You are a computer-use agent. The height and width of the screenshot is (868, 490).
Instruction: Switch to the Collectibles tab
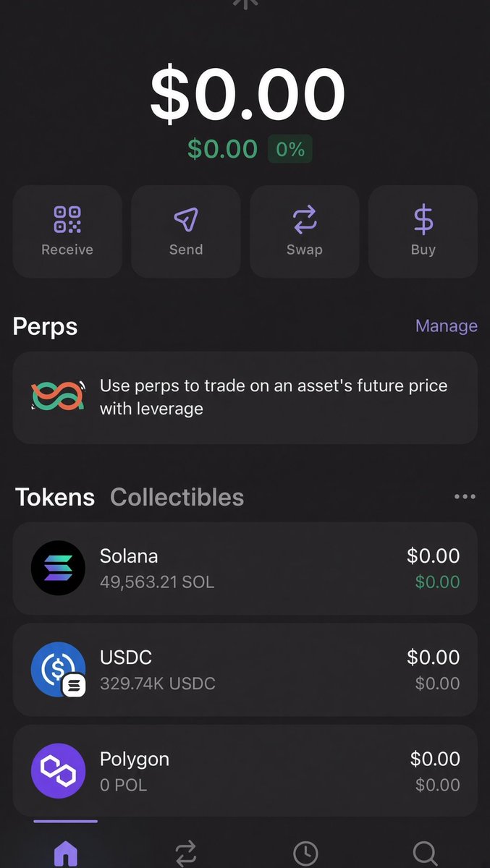pyautogui.click(x=177, y=497)
